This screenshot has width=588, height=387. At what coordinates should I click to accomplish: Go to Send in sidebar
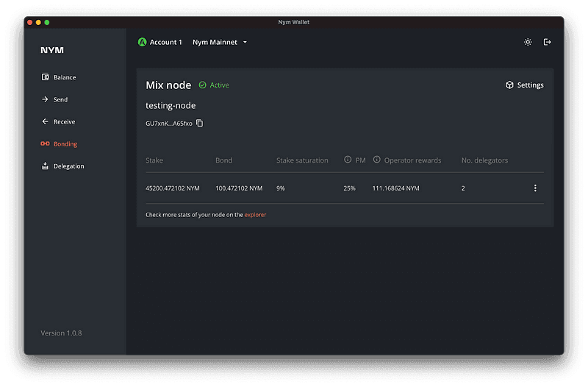click(60, 99)
